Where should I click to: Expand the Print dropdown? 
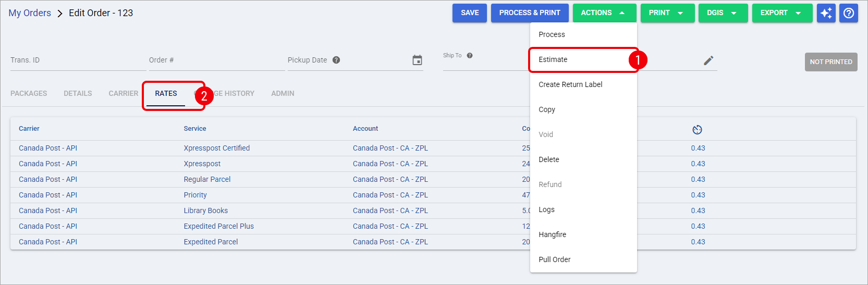(x=668, y=13)
